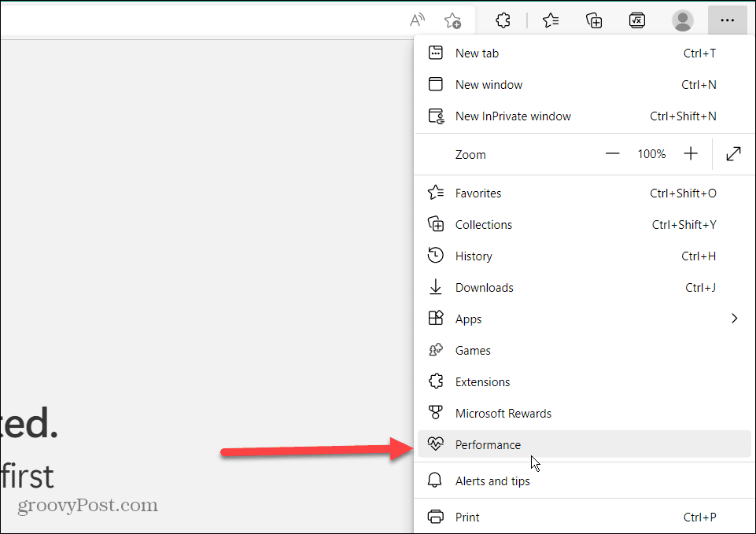Select Microsoft Rewards menu entry
The width and height of the screenshot is (756, 534).
click(x=503, y=414)
